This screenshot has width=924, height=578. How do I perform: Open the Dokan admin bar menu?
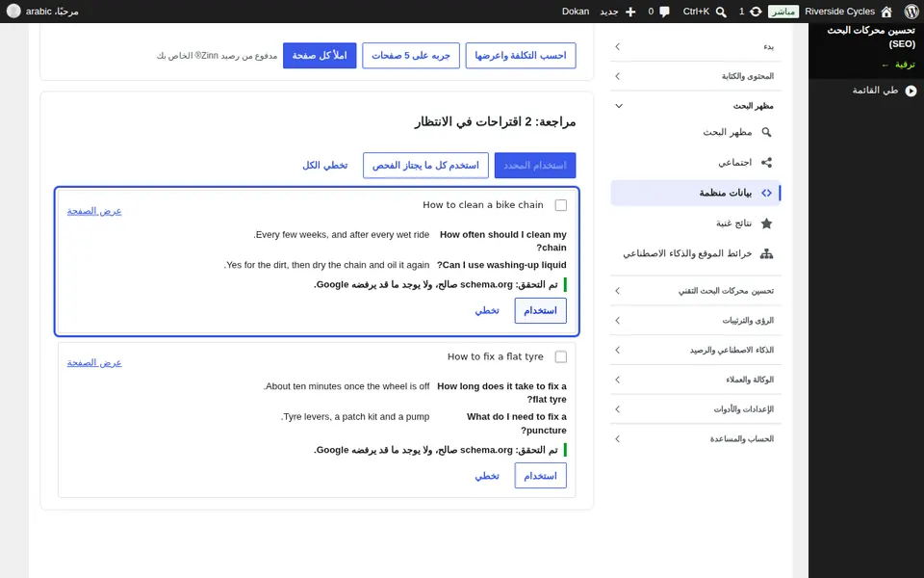coord(576,12)
